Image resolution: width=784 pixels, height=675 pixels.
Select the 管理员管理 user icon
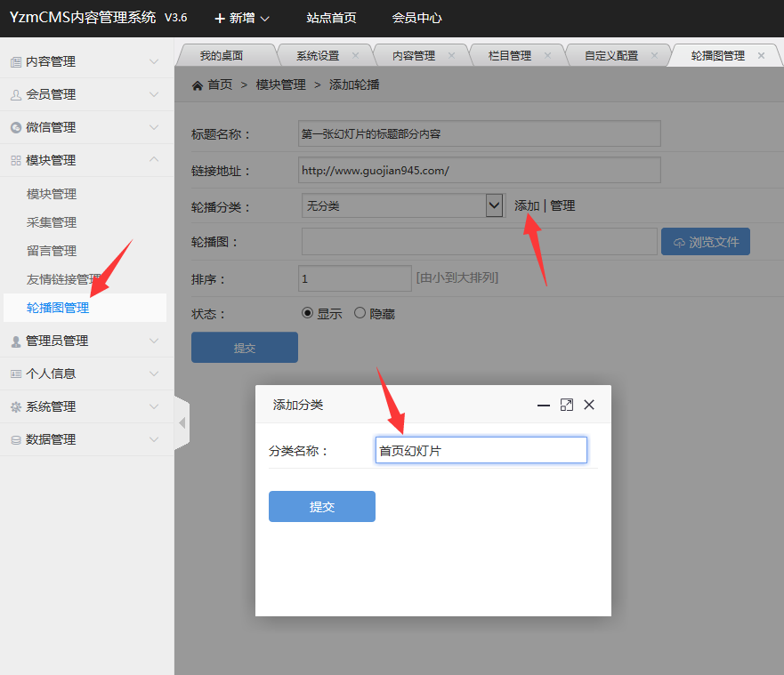tap(16, 340)
